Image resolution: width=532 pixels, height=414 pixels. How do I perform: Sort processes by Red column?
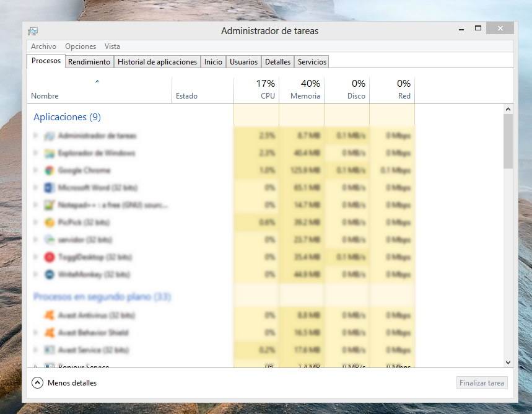[392, 90]
